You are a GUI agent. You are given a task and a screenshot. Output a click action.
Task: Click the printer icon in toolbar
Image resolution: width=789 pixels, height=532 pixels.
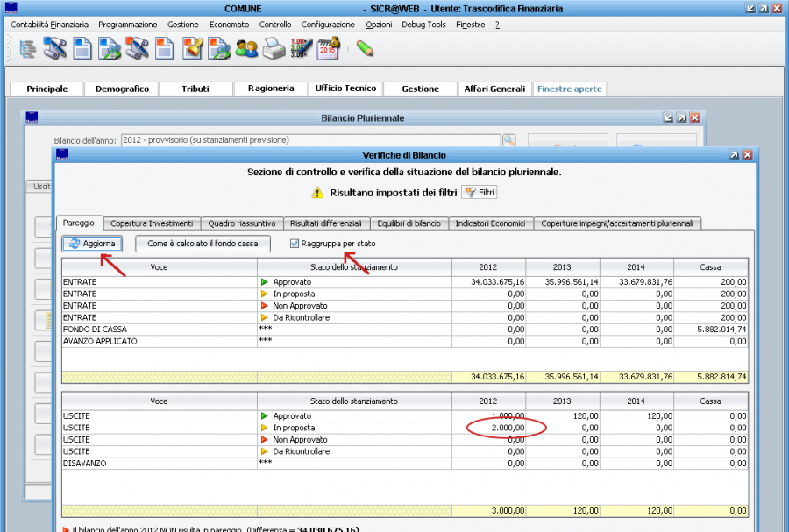(274, 48)
